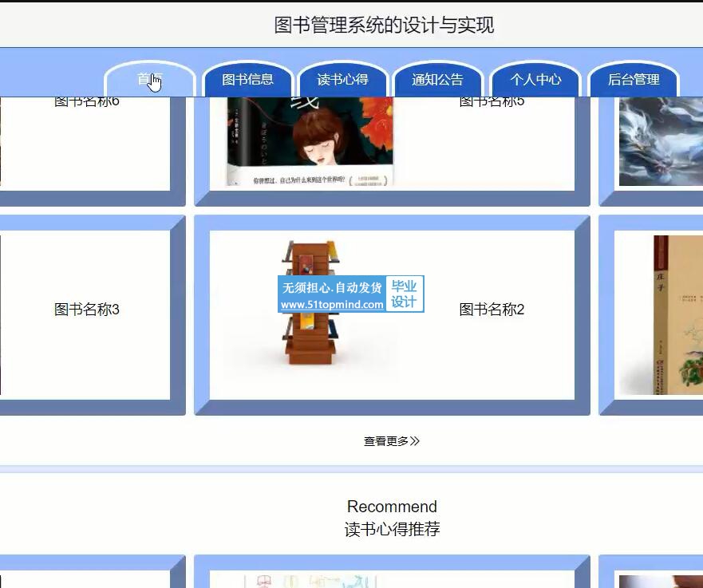The width and height of the screenshot is (703, 588).
Task: Click the dragon artwork book thumbnail
Action: point(661,141)
